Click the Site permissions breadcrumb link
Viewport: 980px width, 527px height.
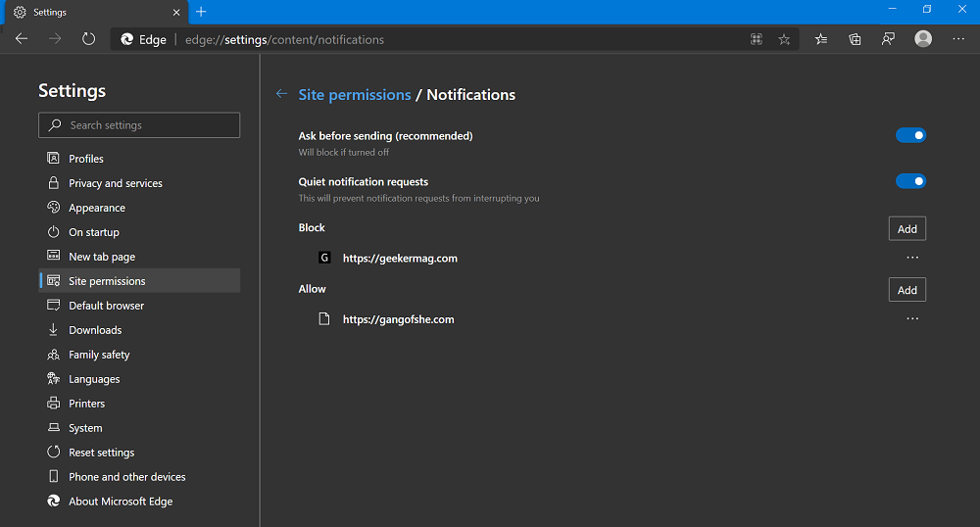click(x=355, y=94)
